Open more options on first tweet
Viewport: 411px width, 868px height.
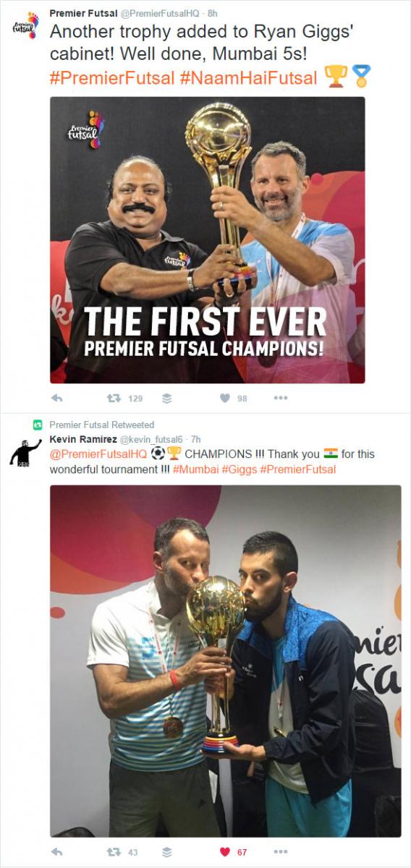281,398
